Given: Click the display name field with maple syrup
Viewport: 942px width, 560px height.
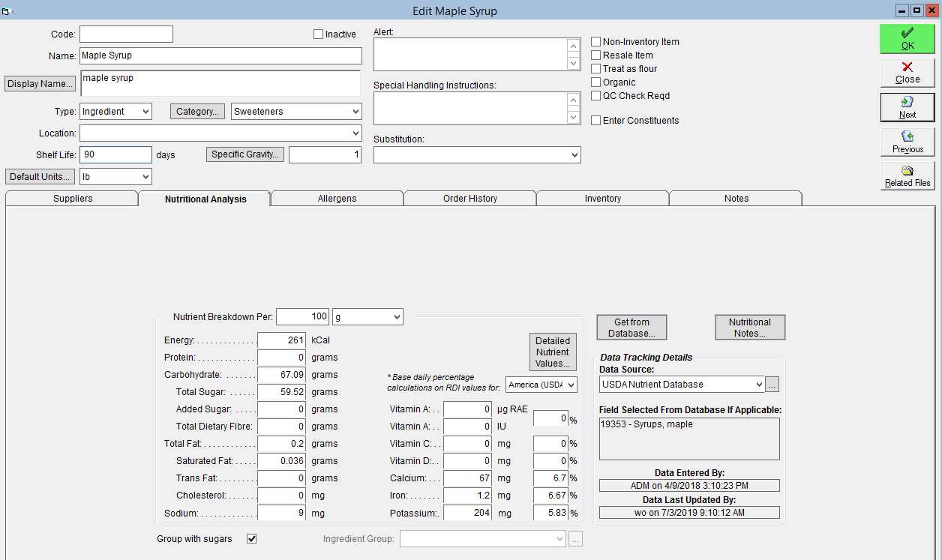Looking at the screenshot, I should click(x=220, y=84).
